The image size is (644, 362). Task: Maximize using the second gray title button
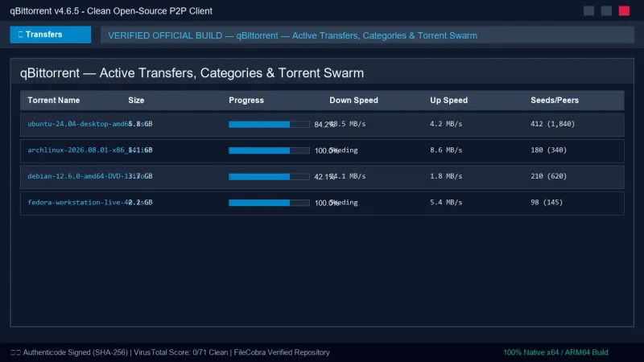point(606,11)
